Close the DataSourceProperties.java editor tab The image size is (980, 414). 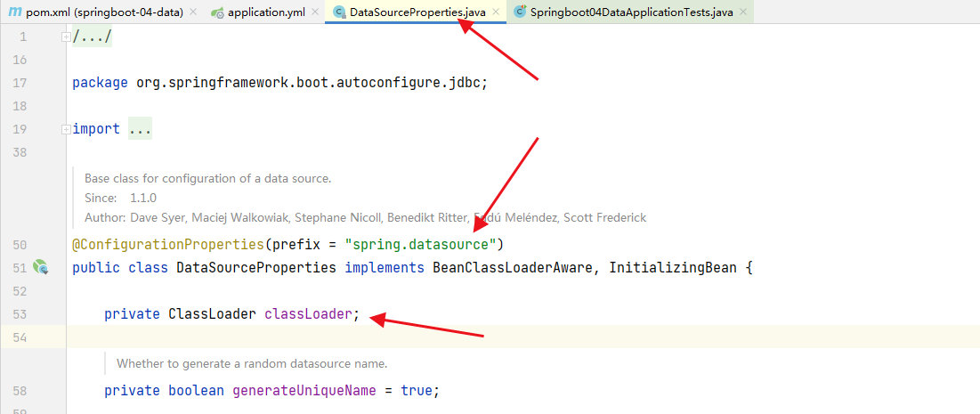point(496,12)
